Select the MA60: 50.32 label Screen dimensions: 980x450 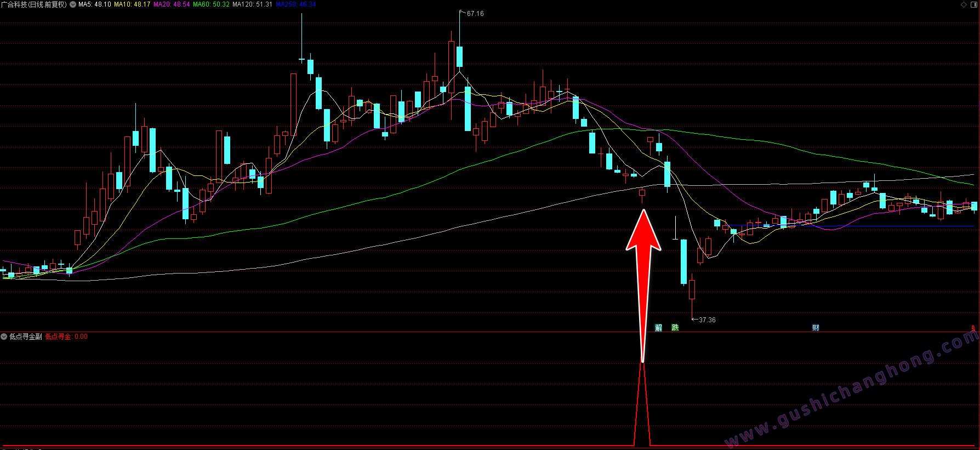211,4
